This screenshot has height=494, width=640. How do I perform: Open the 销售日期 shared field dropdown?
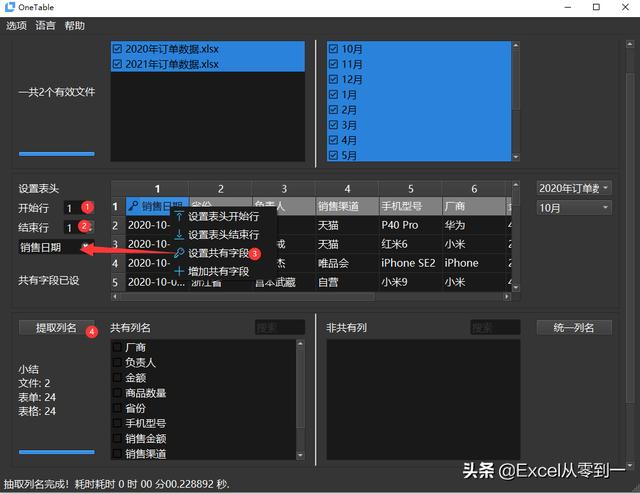pyautogui.click(x=56, y=247)
